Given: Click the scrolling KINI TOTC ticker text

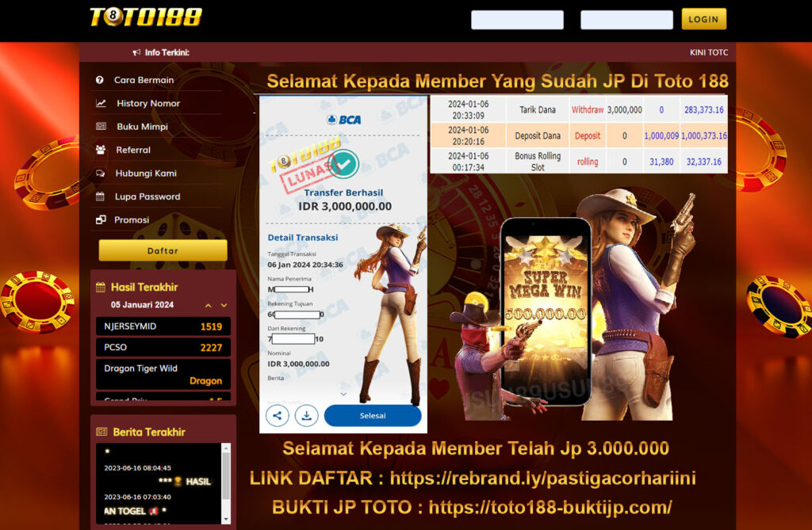Looking at the screenshot, I should pyautogui.click(x=708, y=52).
